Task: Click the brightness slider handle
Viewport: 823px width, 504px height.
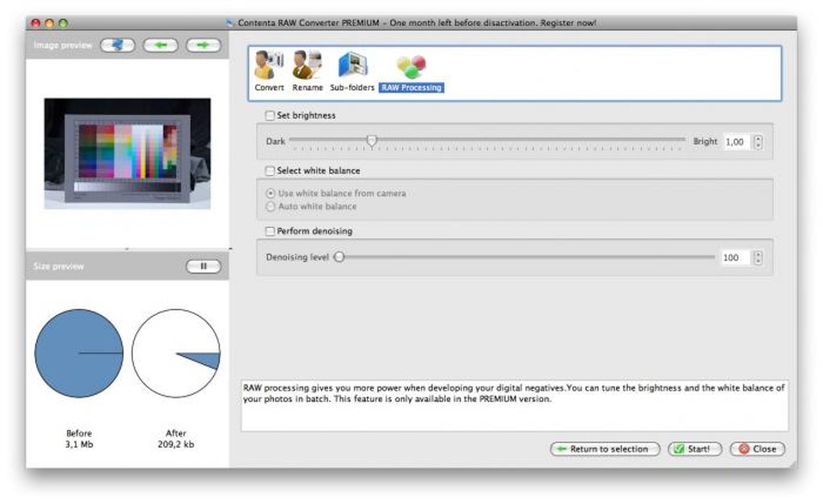Action: tap(372, 140)
